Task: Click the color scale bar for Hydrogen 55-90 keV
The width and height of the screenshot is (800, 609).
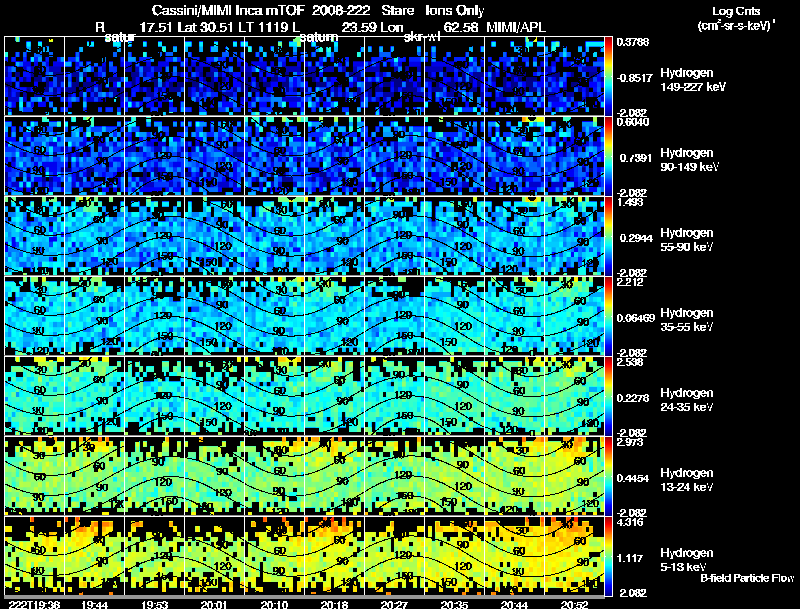Action: pyautogui.click(x=608, y=236)
